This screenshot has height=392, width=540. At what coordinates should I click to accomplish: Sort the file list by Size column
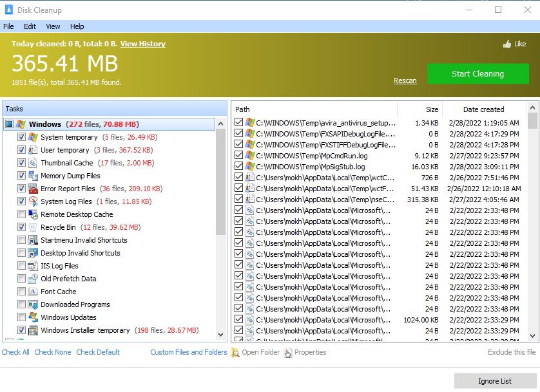419,109
